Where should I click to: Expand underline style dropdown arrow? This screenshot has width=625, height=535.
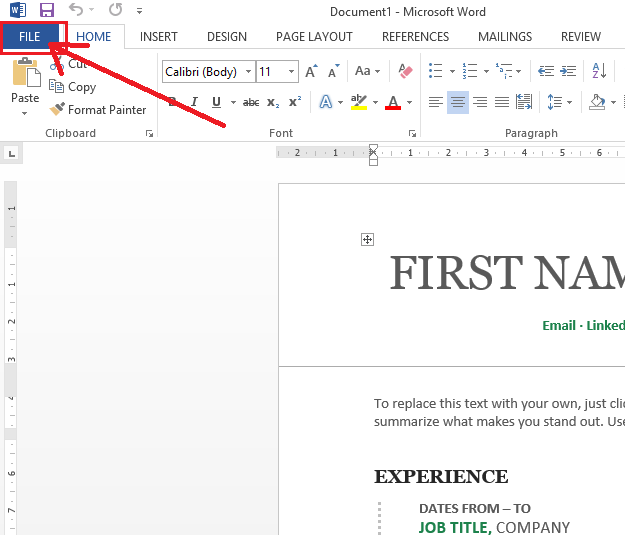pyautogui.click(x=233, y=102)
